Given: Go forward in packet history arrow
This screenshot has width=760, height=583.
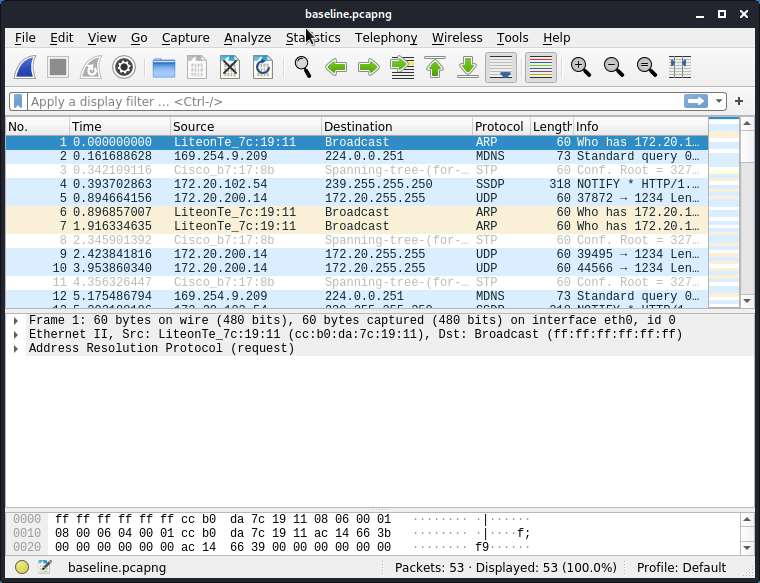Looking at the screenshot, I should pos(369,67).
